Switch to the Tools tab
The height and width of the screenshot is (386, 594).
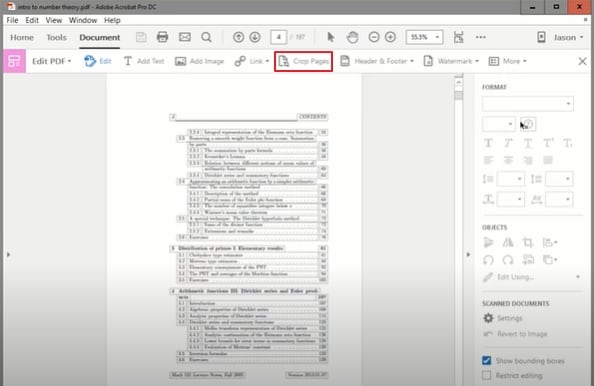[x=56, y=37]
